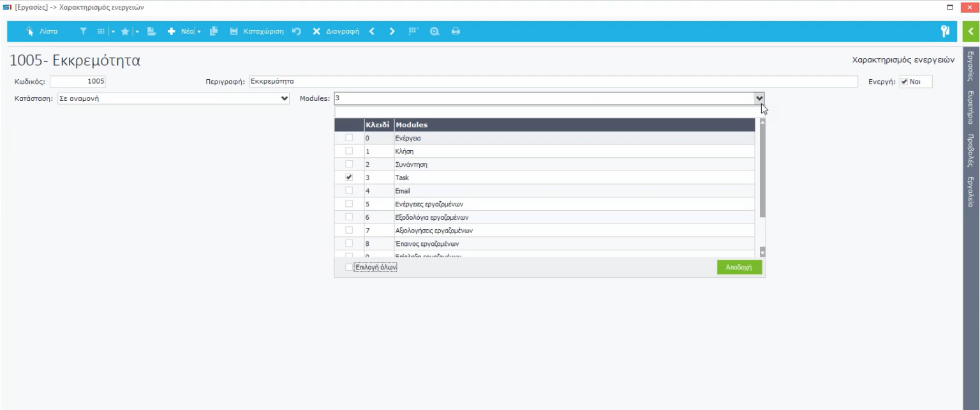
Task: Create a new record with Νέα
Action: (181, 31)
